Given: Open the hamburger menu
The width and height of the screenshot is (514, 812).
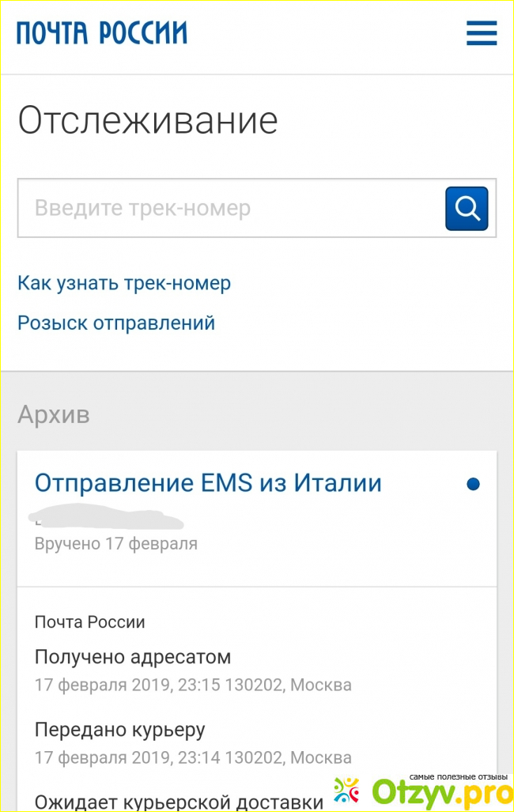Looking at the screenshot, I should click(481, 34).
